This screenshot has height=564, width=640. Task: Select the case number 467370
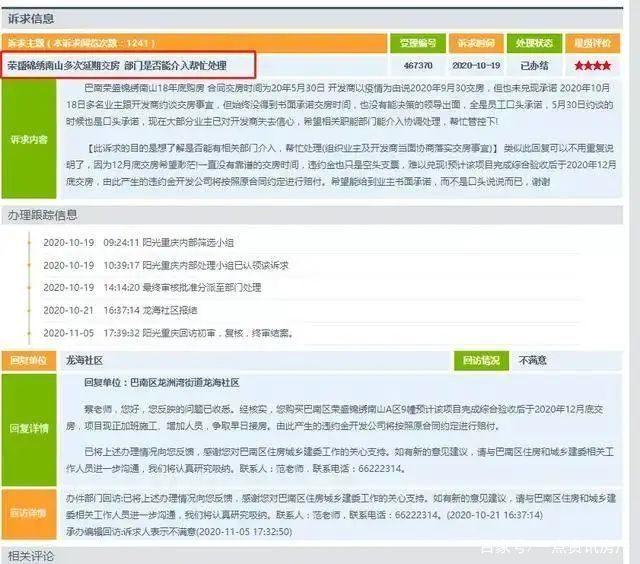click(x=418, y=65)
